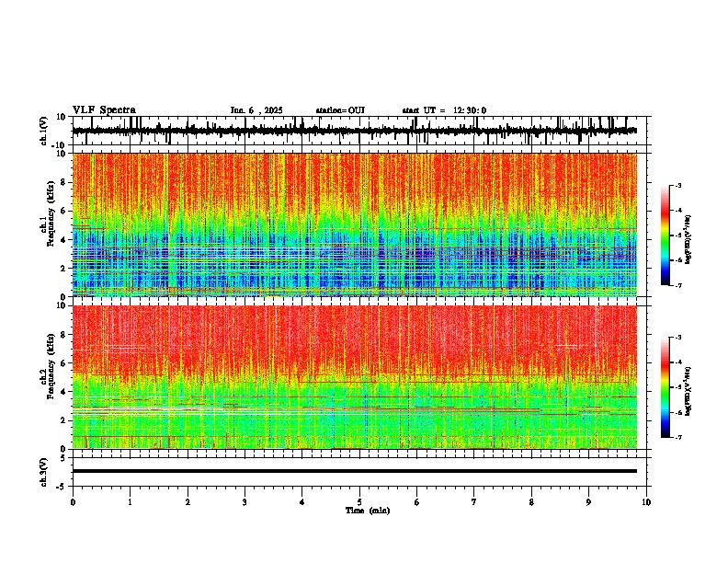Click the log(PSD) label beside ch.2 colorbar
Screen dimensions: 728x563
[688, 391]
